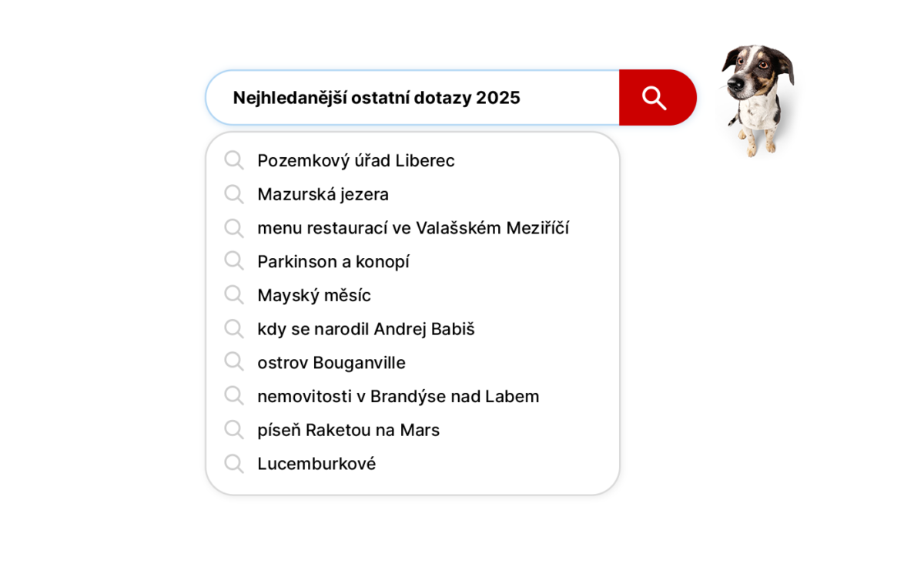Click the magnifier icon beside Mayský měsíc
Screen dimensions: 924x564
[x=234, y=295]
